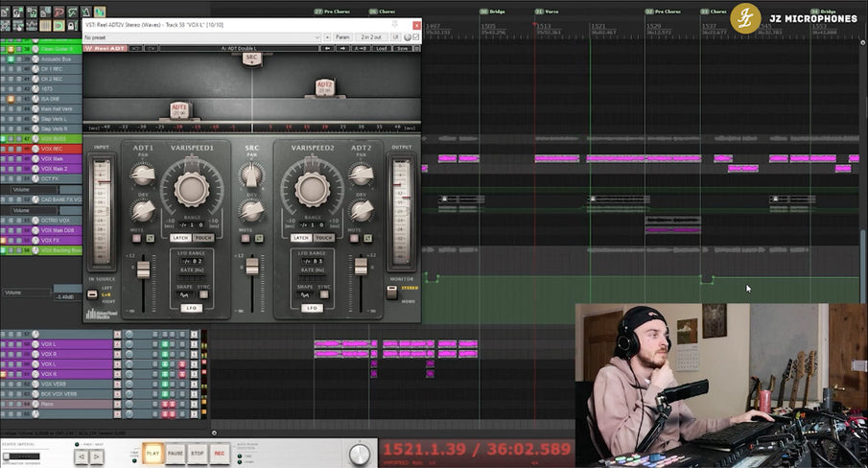Image resolution: width=868 pixels, height=468 pixels.
Task: Click the Open project toolbar icon
Action: (17, 12)
